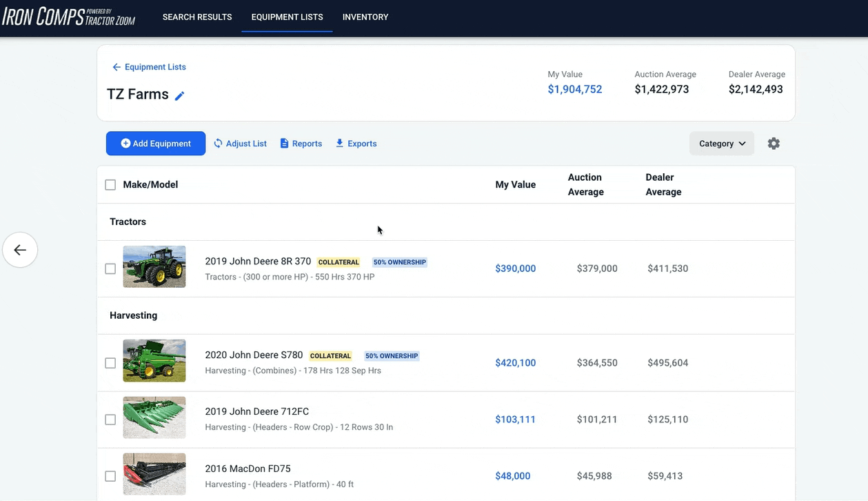The image size is (868, 501).
Task: Click auction value $364,550
Action: 597,363
